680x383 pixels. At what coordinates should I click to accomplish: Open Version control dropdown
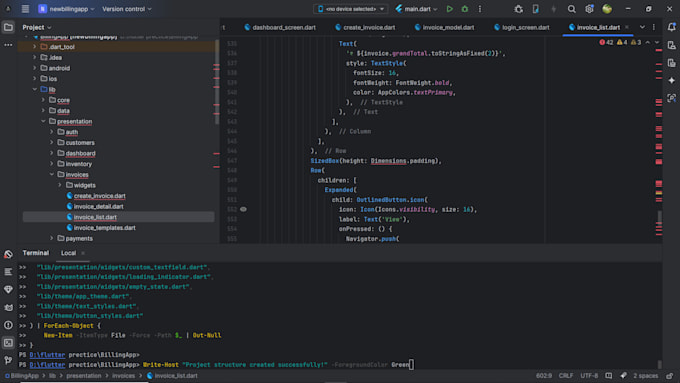coord(127,9)
